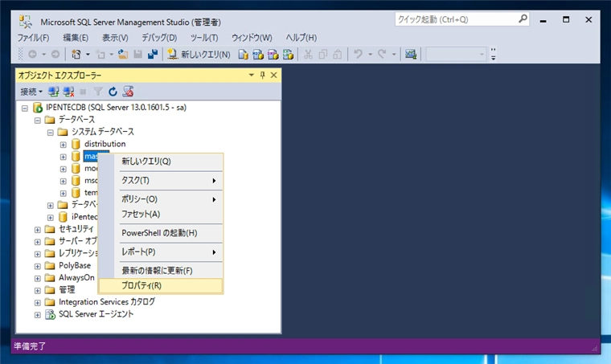Click Connect Object Explorer icon
This screenshot has height=364, width=611.
click(53, 92)
